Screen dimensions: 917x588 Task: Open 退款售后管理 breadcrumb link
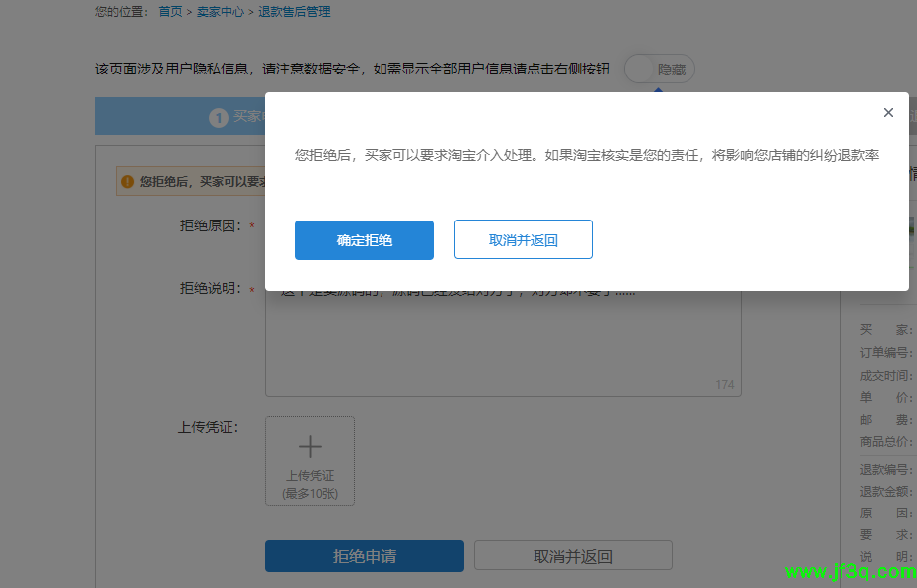(x=294, y=12)
